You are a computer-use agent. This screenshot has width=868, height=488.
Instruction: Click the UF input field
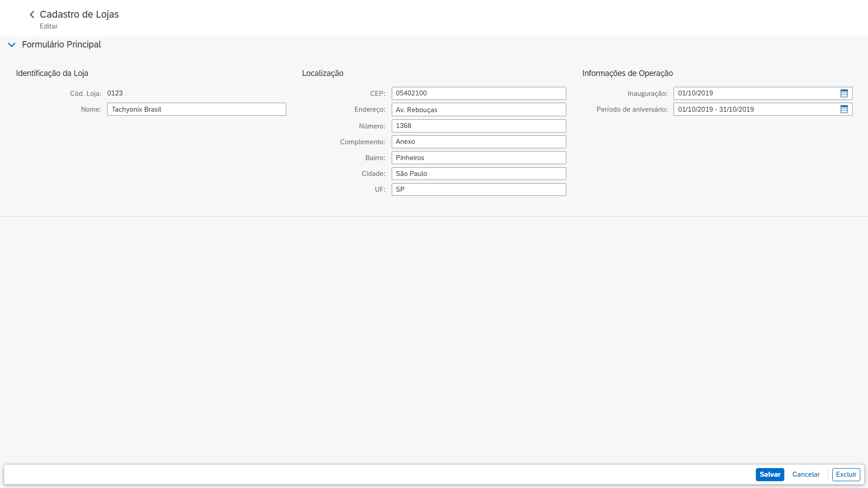479,190
